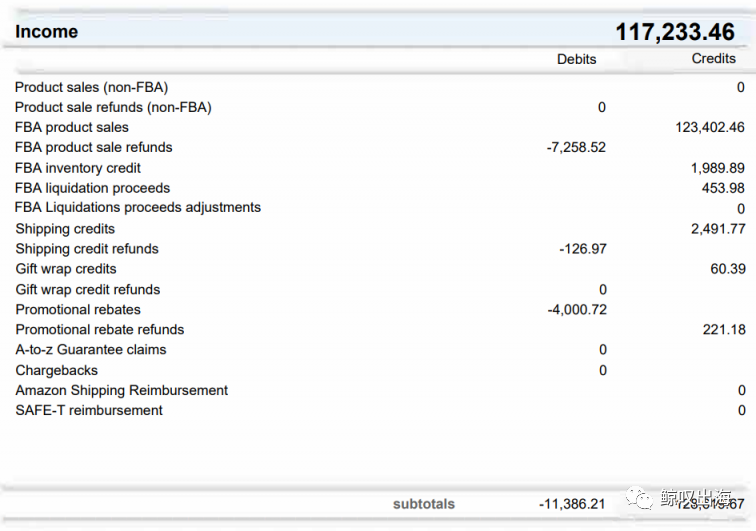The image size is (756, 531).
Task: Click the Gift wrap credit refunds label
Action: click(88, 289)
